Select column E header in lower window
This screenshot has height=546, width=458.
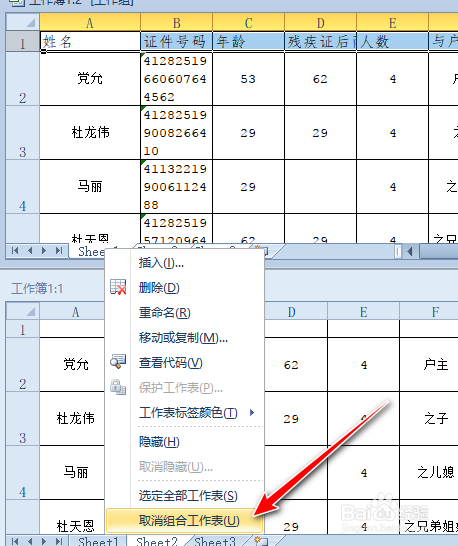point(363,311)
